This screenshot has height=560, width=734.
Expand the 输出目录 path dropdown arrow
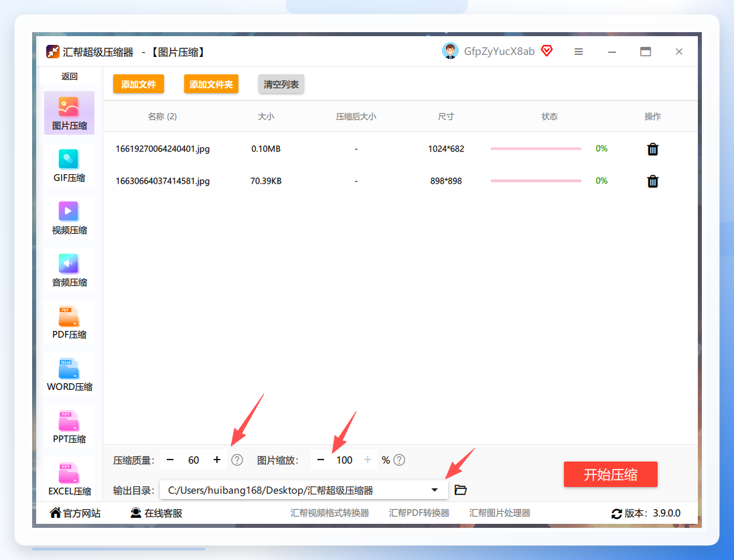(435, 490)
